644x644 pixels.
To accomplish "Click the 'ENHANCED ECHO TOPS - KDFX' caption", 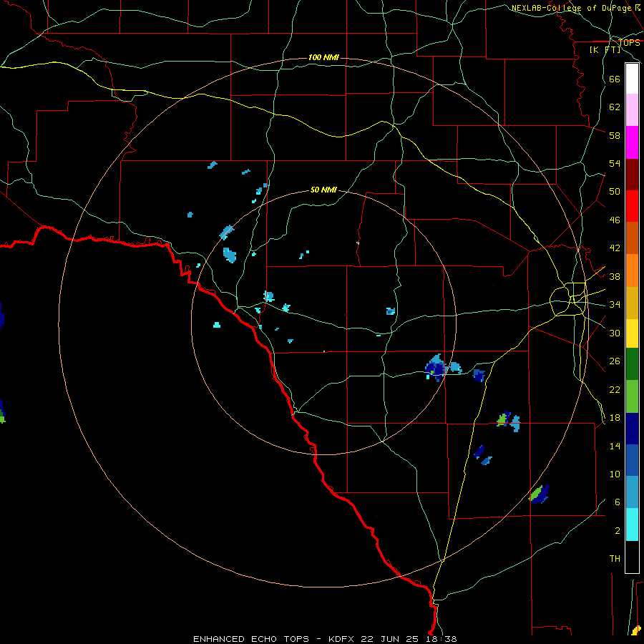I will coord(273,639).
